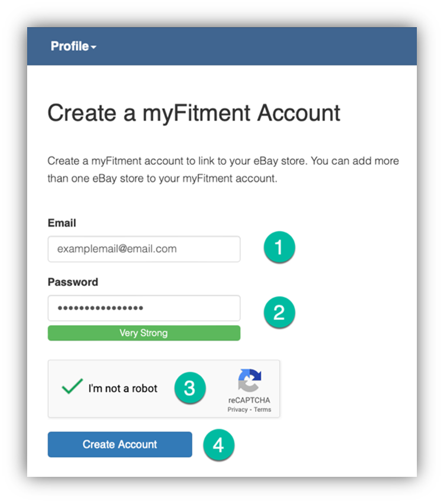Click the Create a myFitment Account heading
Image resolution: width=444 pixels, height=504 pixels.
pos(194,113)
